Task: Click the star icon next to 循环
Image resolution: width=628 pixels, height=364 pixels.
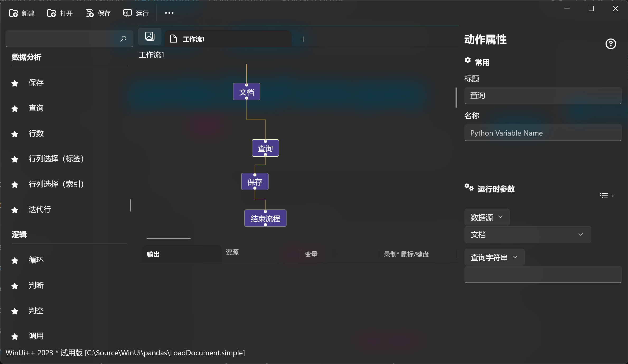Action: coord(15,261)
